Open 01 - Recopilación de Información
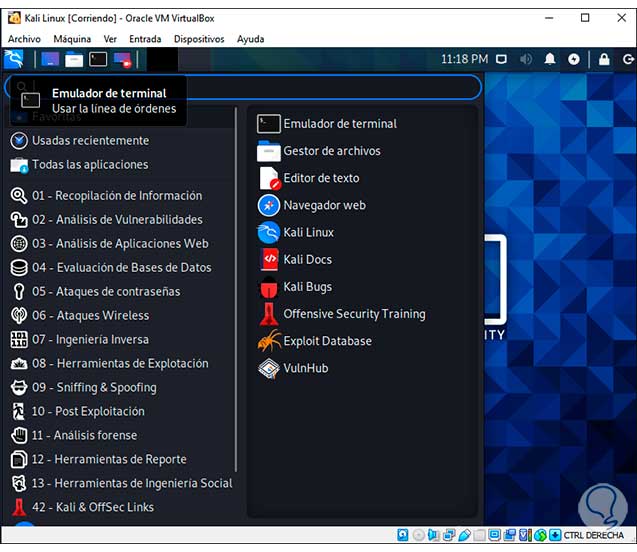This screenshot has height=552, width=637. click(106, 195)
